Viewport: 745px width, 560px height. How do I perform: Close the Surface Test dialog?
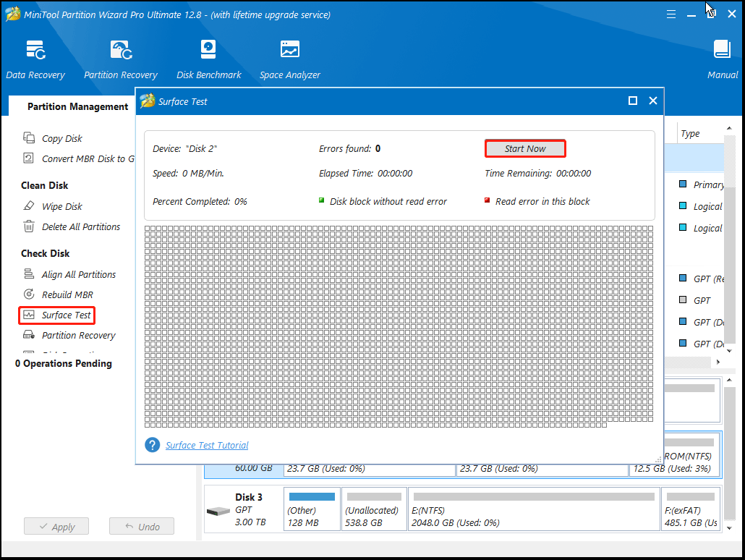pyautogui.click(x=653, y=101)
